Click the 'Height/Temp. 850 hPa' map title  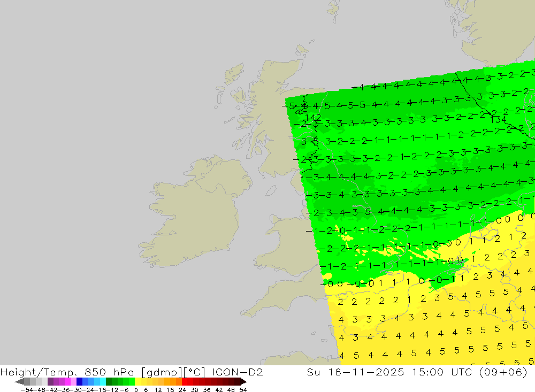[x=67, y=372]
